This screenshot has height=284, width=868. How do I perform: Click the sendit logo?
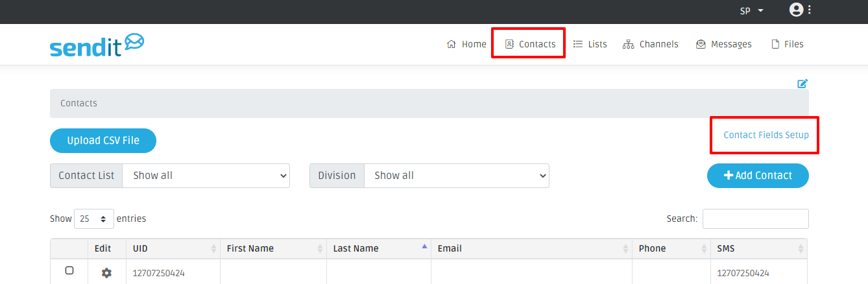coord(97,45)
